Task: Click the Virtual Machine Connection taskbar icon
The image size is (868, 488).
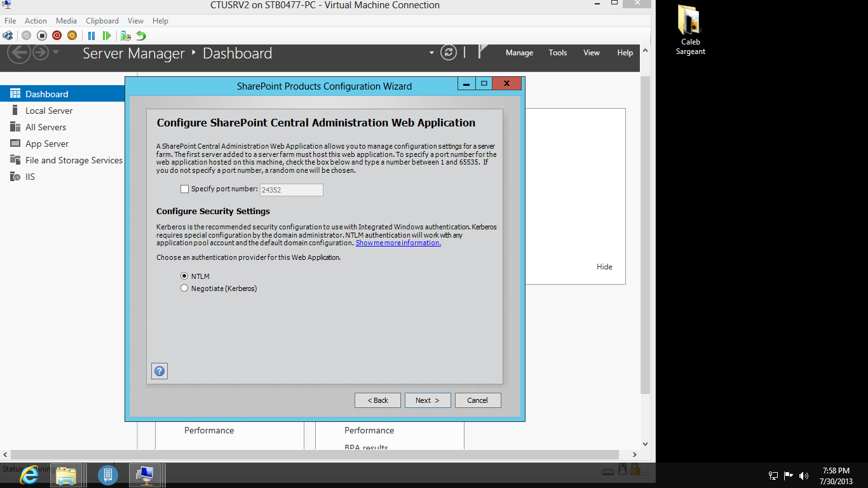Action: click(146, 475)
